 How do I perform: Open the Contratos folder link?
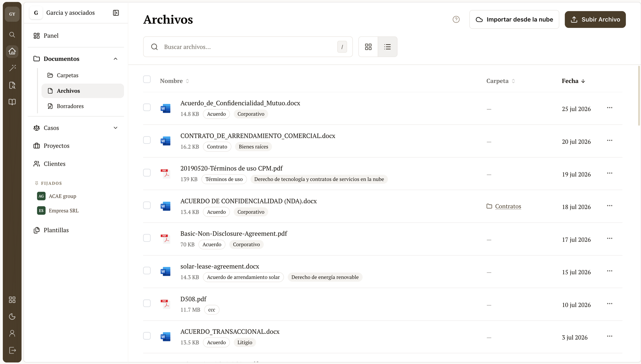tap(508, 206)
